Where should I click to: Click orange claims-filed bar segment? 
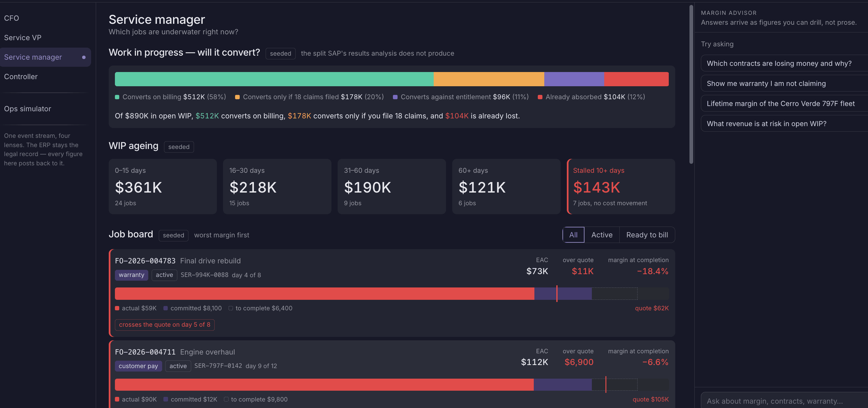point(489,79)
